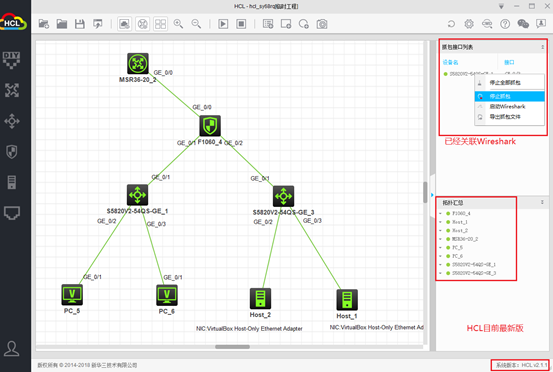Toggle the grid display toolbar button

(160, 24)
